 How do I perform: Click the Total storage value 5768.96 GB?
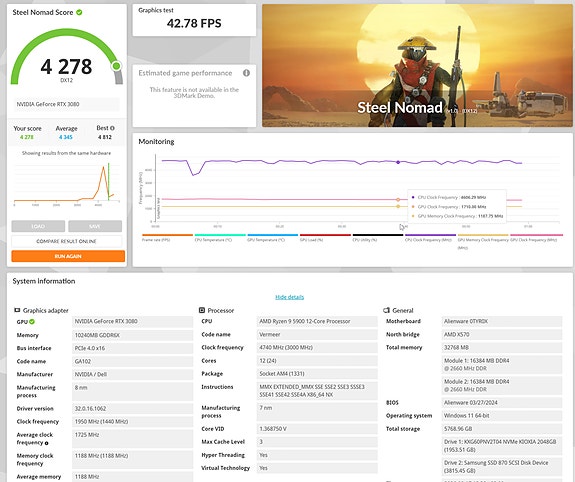502,429
